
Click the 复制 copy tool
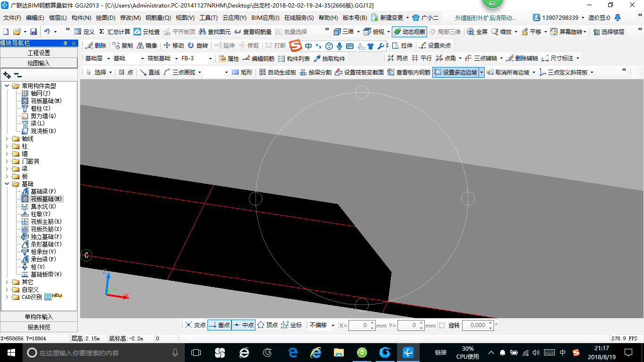coord(123,46)
